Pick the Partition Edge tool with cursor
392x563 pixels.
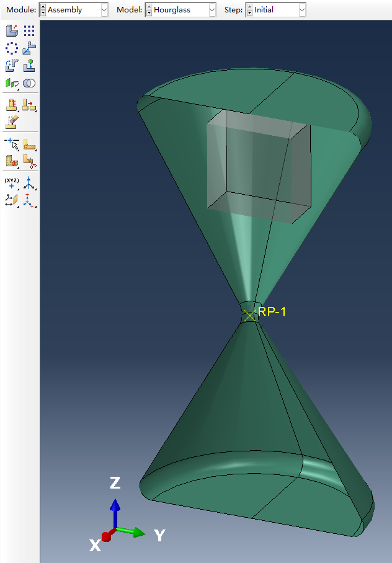(x=12, y=144)
